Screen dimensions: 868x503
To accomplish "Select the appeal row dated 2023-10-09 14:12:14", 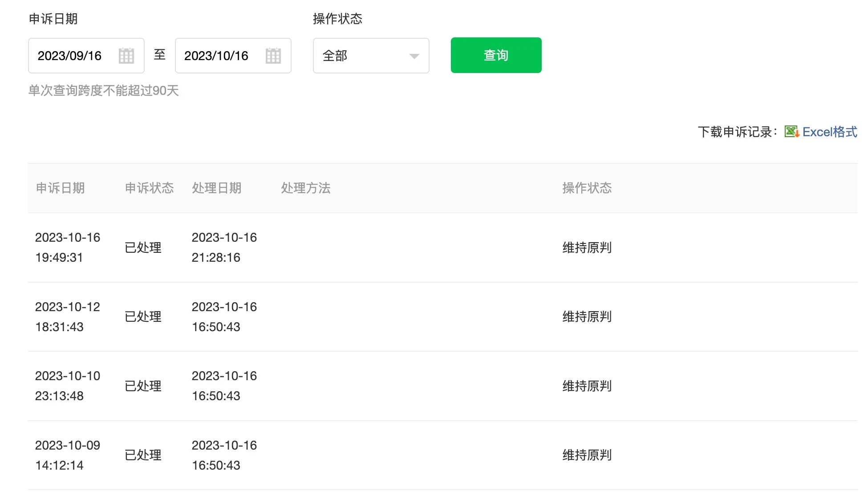I will pos(68,455).
